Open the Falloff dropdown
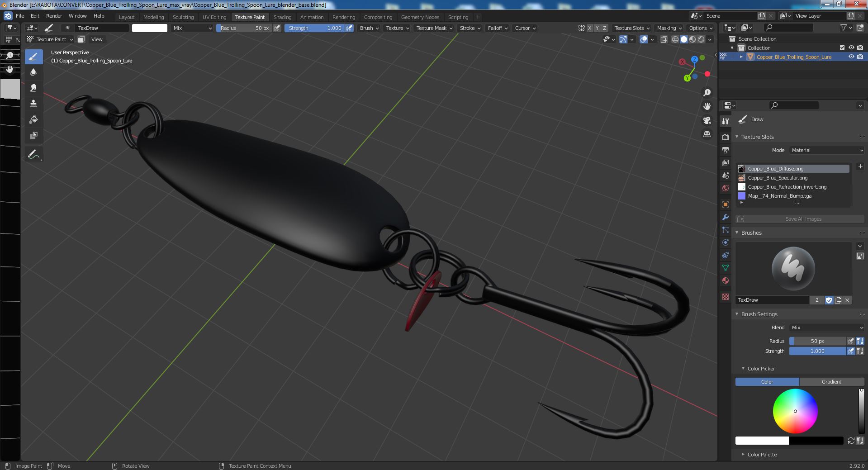This screenshot has height=470, width=868. (x=497, y=28)
